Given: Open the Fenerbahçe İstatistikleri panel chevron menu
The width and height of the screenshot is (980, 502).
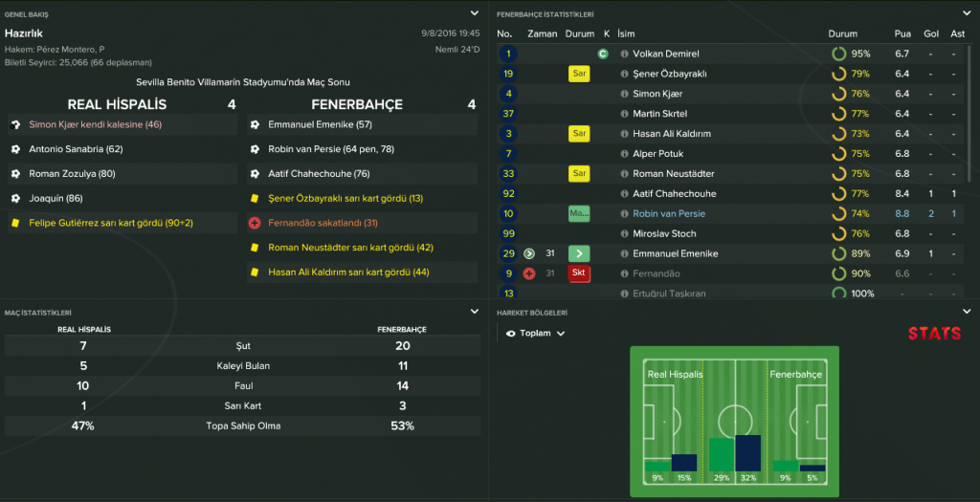Looking at the screenshot, I should (x=967, y=13).
